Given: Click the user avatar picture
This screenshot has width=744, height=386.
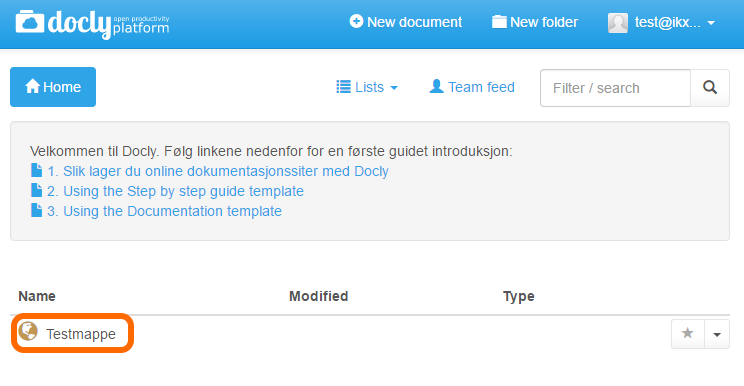Looking at the screenshot, I should coord(618,23).
